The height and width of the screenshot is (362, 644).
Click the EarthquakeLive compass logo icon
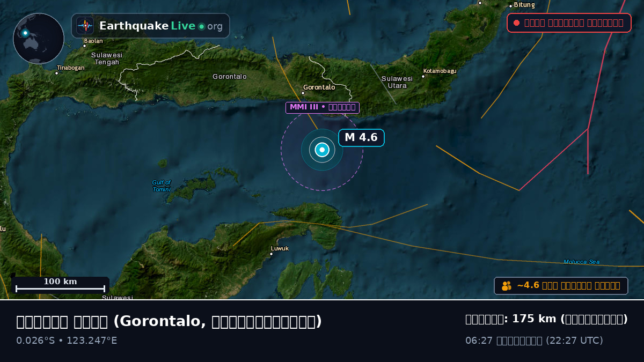85,26
